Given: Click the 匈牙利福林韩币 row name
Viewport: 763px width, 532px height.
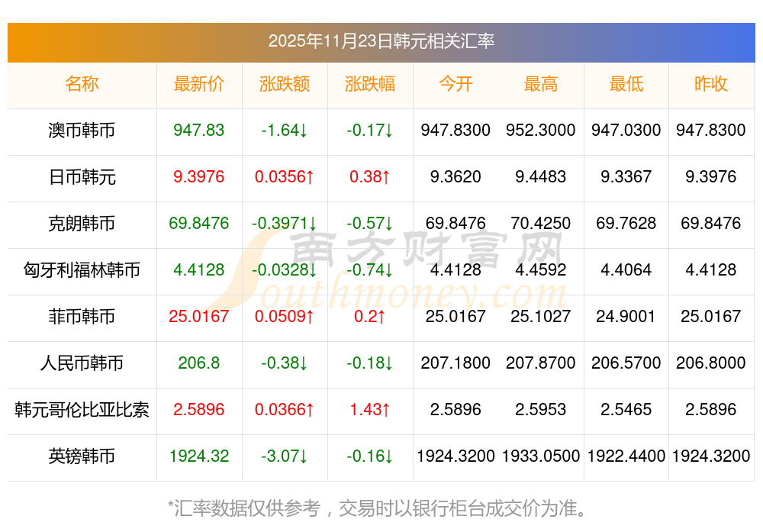Looking at the screenshot, I should tap(82, 269).
